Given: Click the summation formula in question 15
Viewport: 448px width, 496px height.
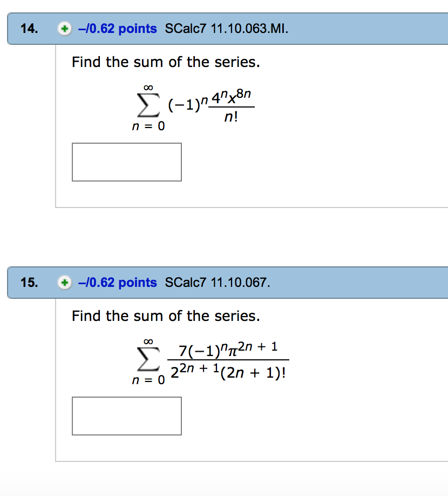Looking at the screenshot, I should pos(211,358).
